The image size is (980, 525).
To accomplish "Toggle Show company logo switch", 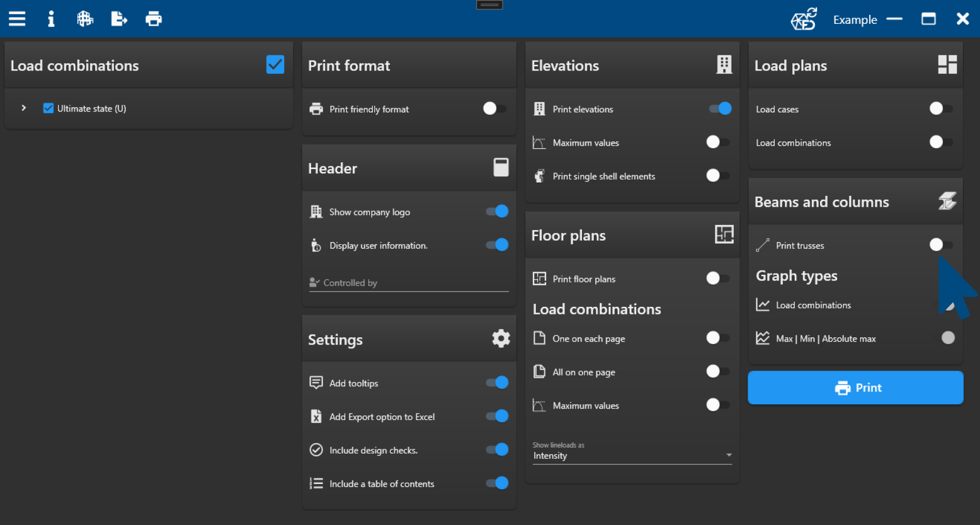I will pyautogui.click(x=497, y=212).
